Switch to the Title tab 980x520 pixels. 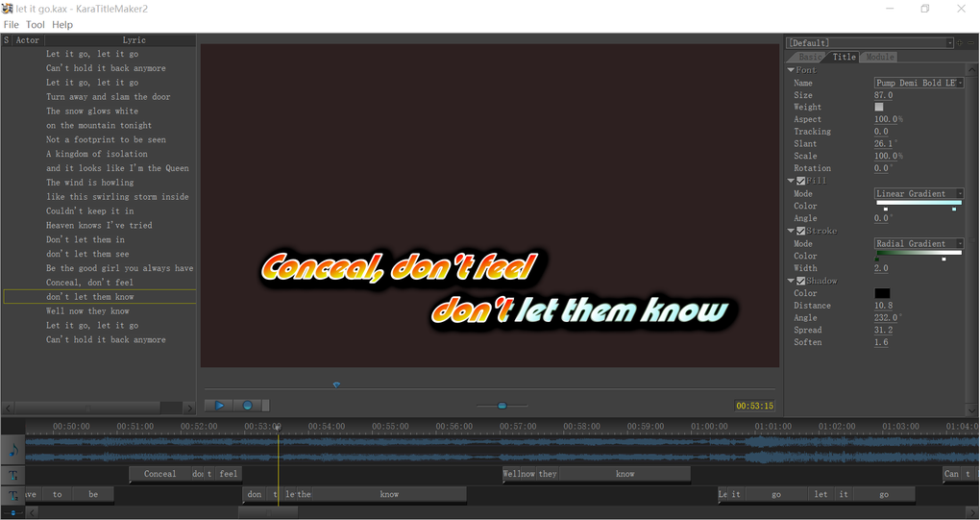(844, 57)
